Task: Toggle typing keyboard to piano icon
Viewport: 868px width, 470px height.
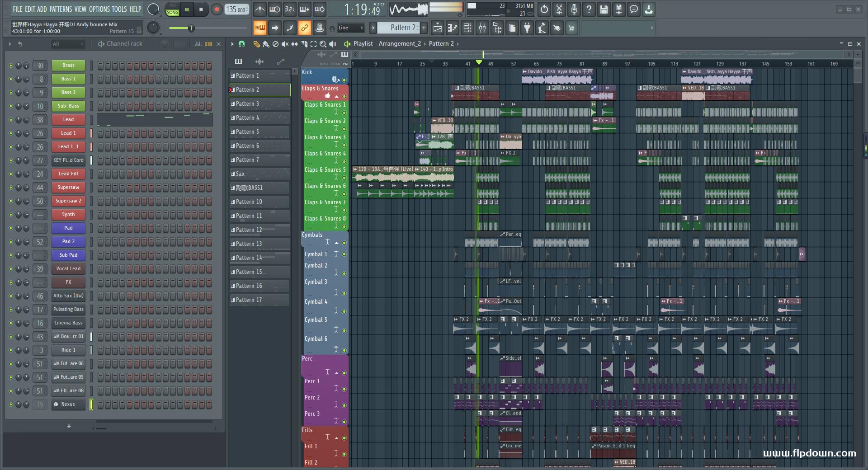Action: [x=260, y=28]
